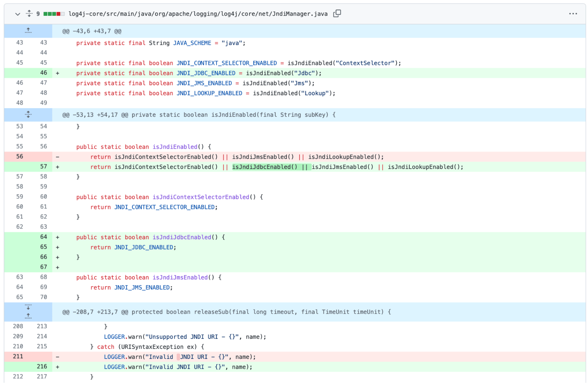Expand all hidden lines between the two hunks
Image resolution: width=588 pixels, height=383 pixels.
28,115
